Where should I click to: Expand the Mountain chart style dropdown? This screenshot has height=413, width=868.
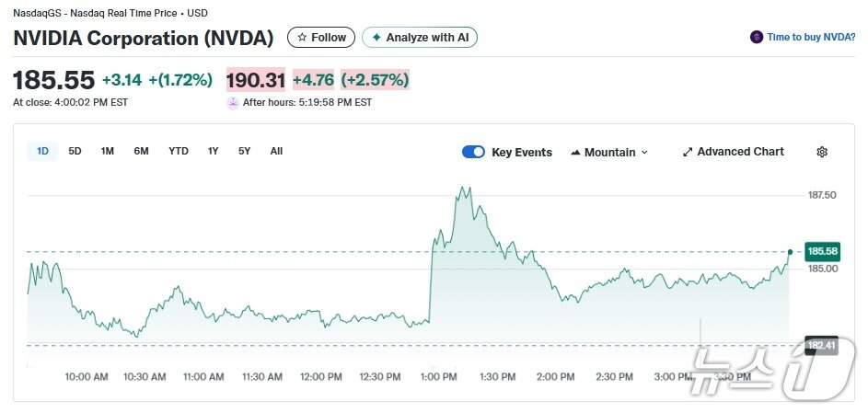pyautogui.click(x=643, y=153)
